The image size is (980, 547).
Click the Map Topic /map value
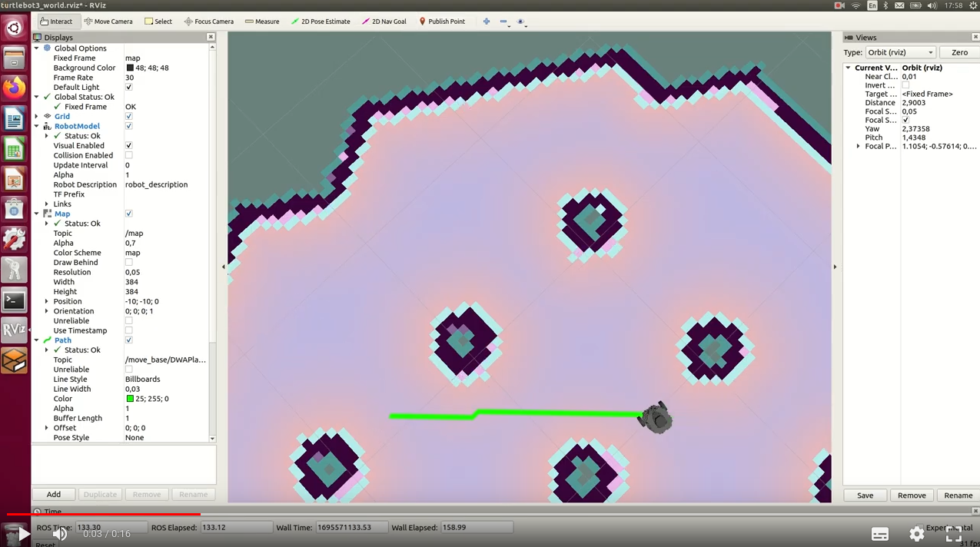(x=135, y=234)
